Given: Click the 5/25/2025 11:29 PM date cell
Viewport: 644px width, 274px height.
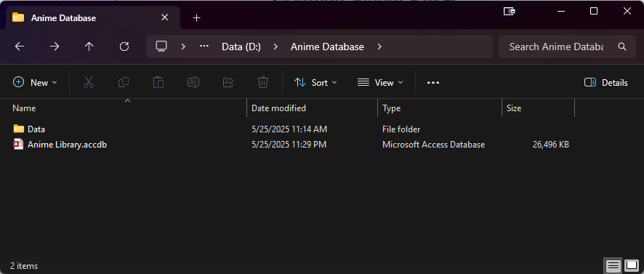Looking at the screenshot, I should click(x=289, y=145).
